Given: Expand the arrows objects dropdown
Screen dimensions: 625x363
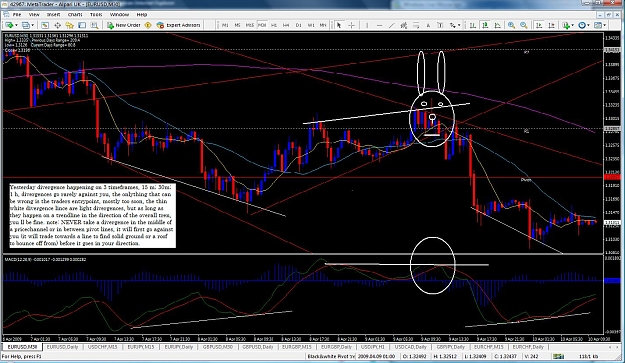Looking at the screenshot, I should [459, 25].
